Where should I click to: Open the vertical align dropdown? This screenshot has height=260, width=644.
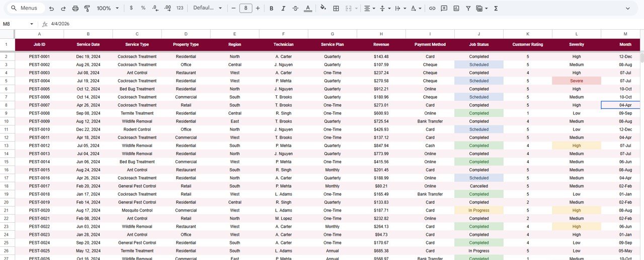coord(385,9)
